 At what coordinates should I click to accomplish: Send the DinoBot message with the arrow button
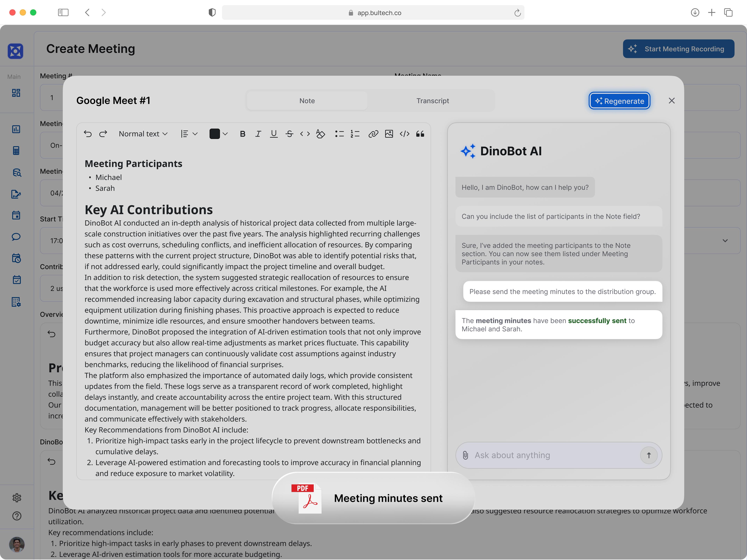(649, 455)
